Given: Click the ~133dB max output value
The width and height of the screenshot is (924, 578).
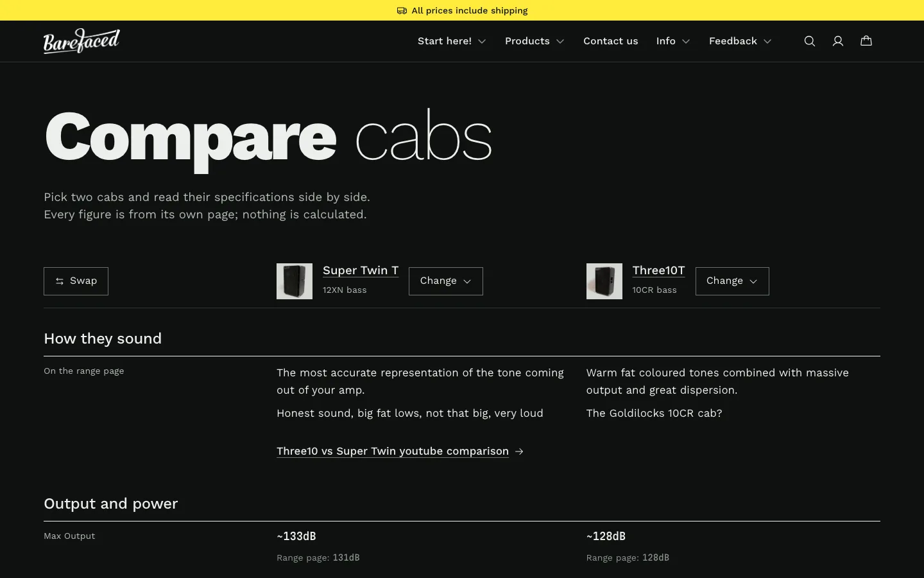Looking at the screenshot, I should pos(296,536).
